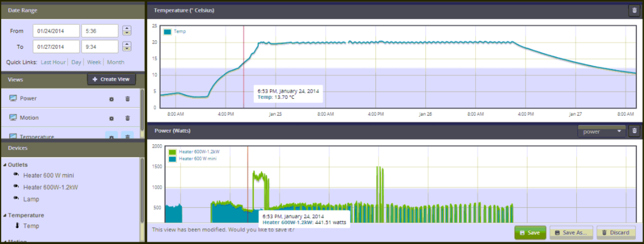
Task: Click the From time stepper arrows
Action: pos(127,31)
